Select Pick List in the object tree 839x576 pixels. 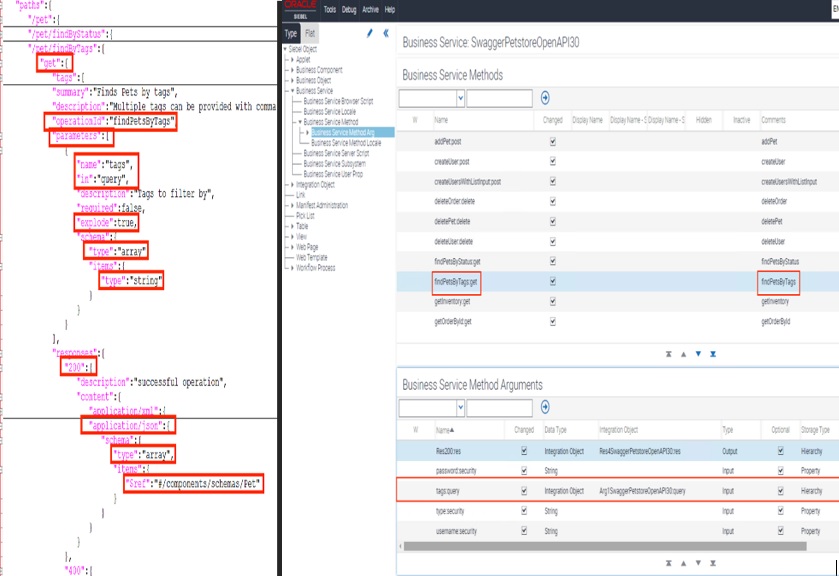pos(305,216)
